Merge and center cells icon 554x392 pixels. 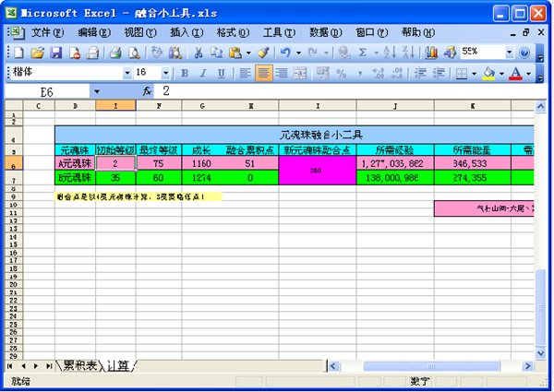click(300, 74)
